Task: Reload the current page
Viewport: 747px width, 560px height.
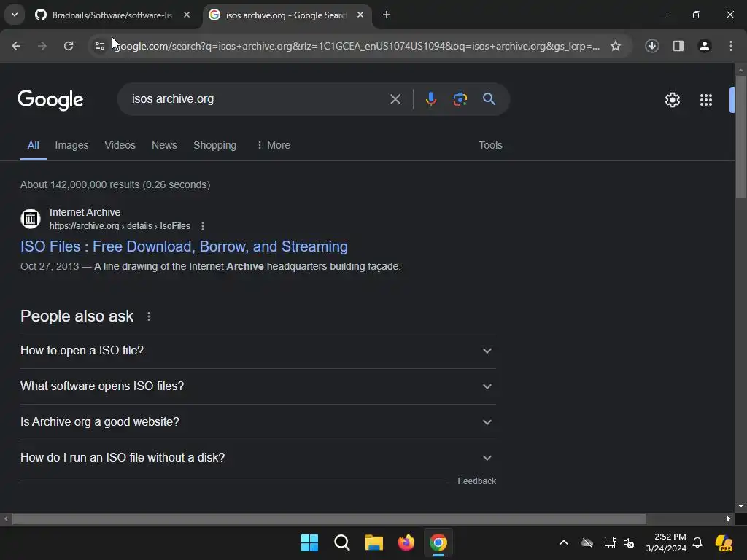Action: tap(69, 46)
